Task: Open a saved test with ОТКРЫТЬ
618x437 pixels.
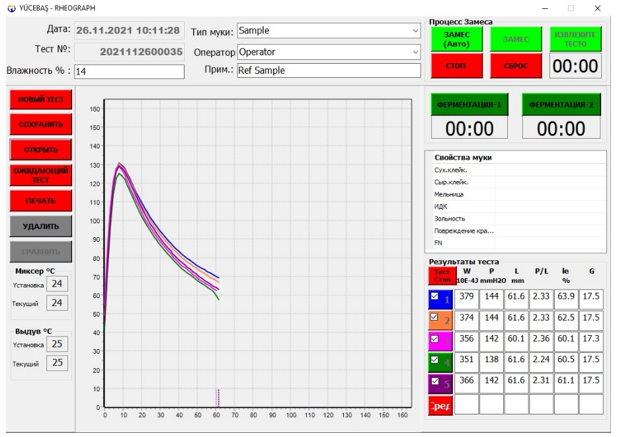Action: point(41,150)
